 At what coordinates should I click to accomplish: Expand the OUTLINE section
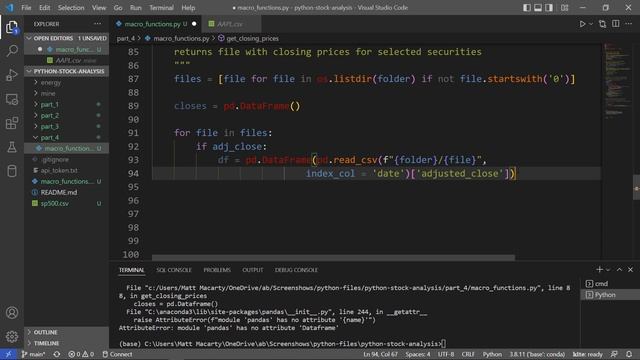(x=67, y=332)
